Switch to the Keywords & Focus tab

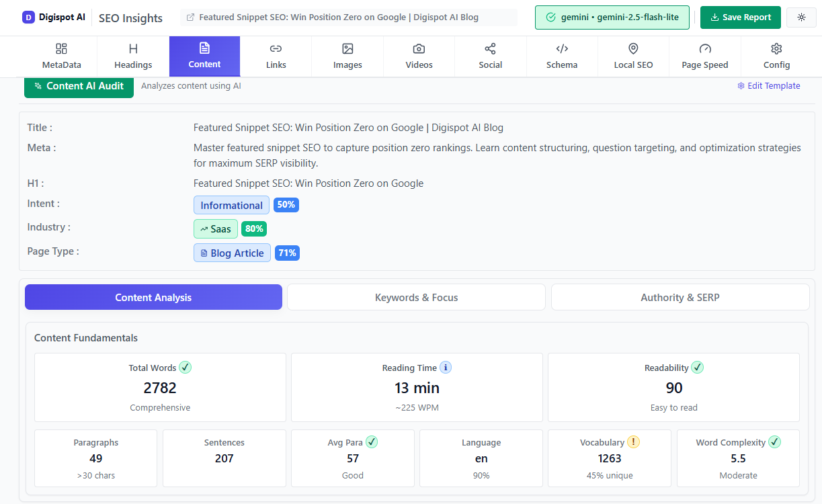tap(416, 297)
